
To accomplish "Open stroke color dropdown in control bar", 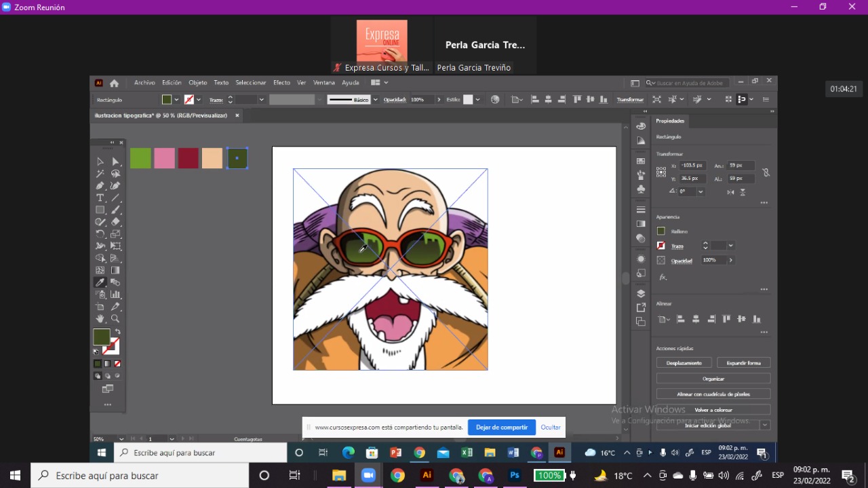I will 199,100.
